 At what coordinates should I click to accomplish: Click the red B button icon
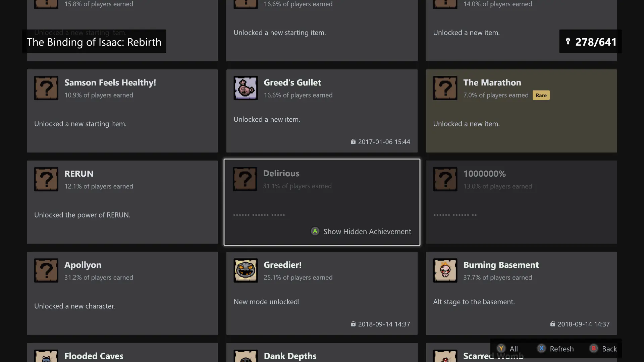[594, 349]
